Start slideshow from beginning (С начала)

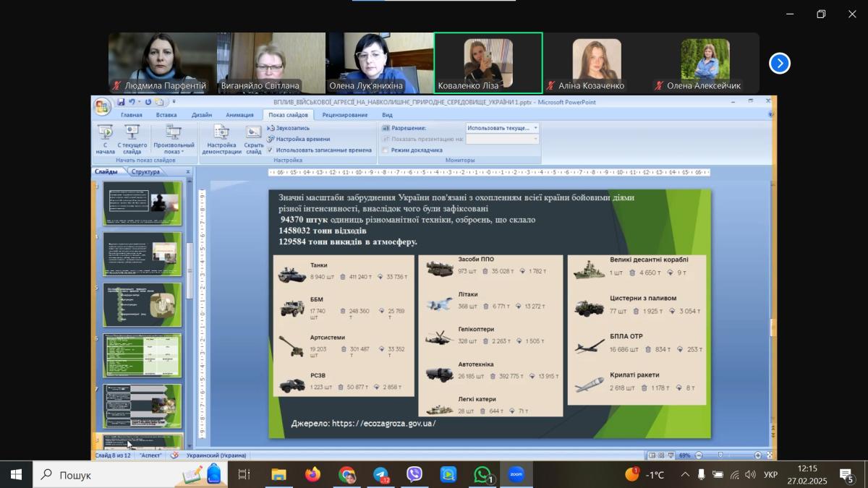(x=105, y=139)
